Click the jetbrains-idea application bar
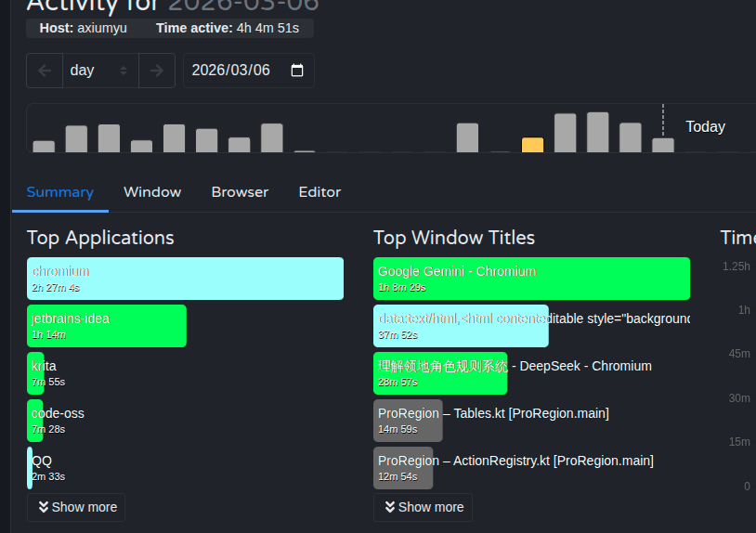Image resolution: width=756 pixels, height=533 pixels. coord(107,326)
